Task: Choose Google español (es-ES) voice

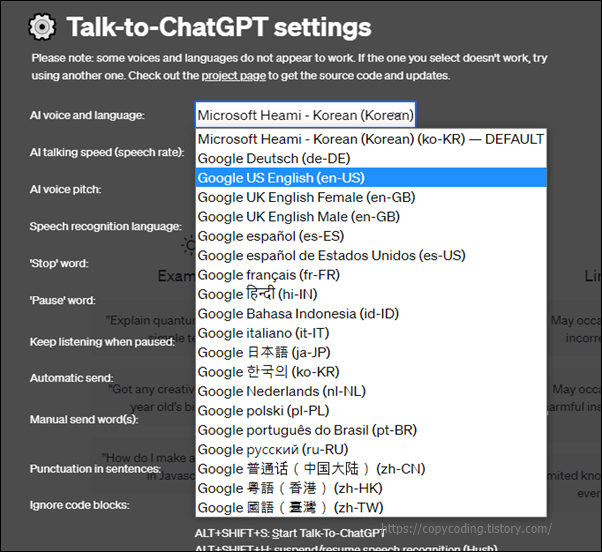Action: pos(371,236)
